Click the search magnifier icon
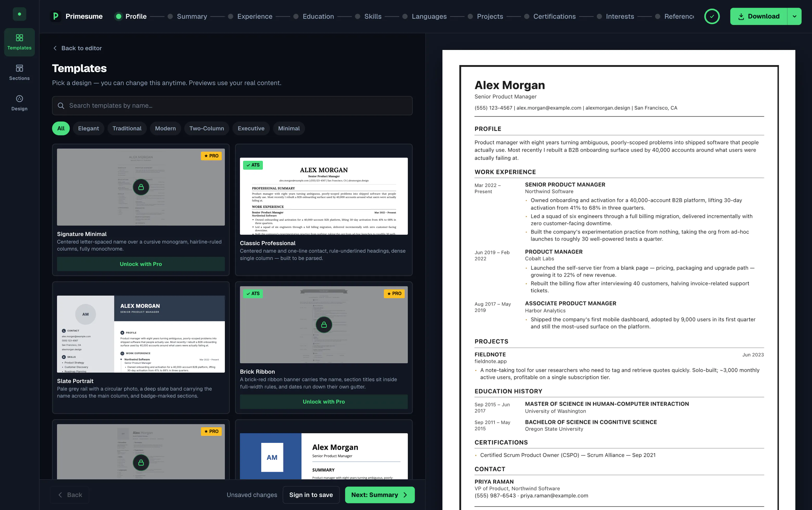Viewport: 812px width, 510px height. (61, 106)
